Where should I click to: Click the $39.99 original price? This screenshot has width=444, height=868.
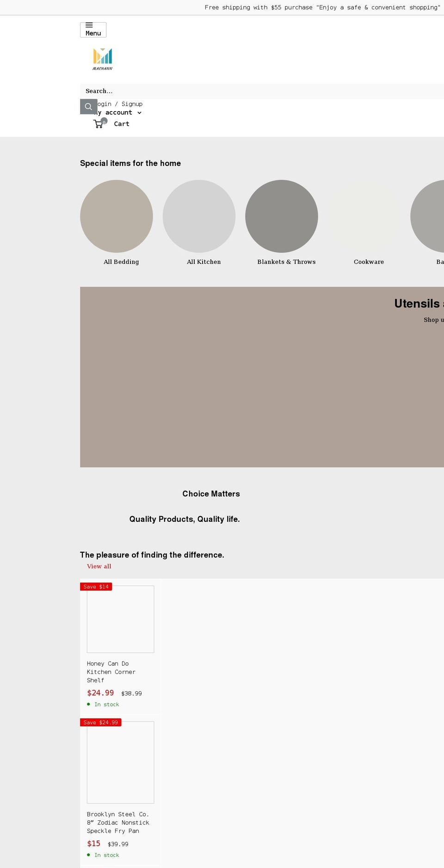click(x=118, y=844)
